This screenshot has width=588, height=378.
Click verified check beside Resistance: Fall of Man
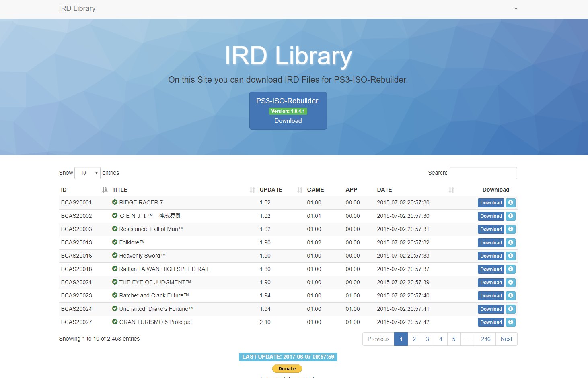[x=115, y=229]
